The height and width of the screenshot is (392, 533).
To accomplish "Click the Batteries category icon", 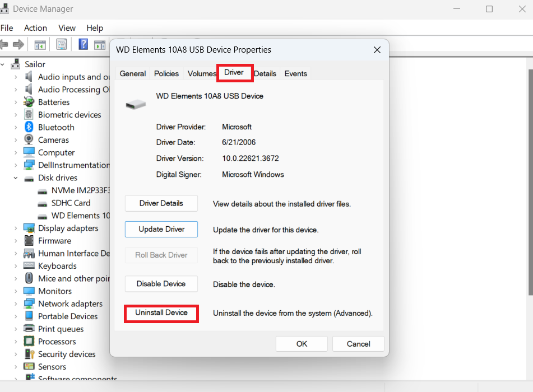I will [29, 102].
